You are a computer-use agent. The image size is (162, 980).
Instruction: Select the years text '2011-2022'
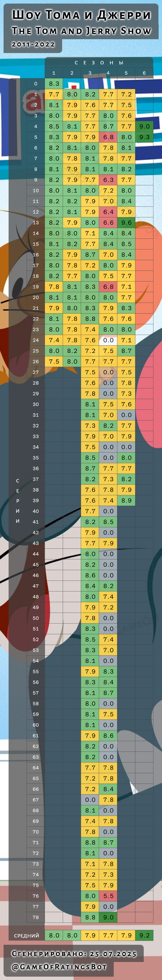tap(33, 45)
